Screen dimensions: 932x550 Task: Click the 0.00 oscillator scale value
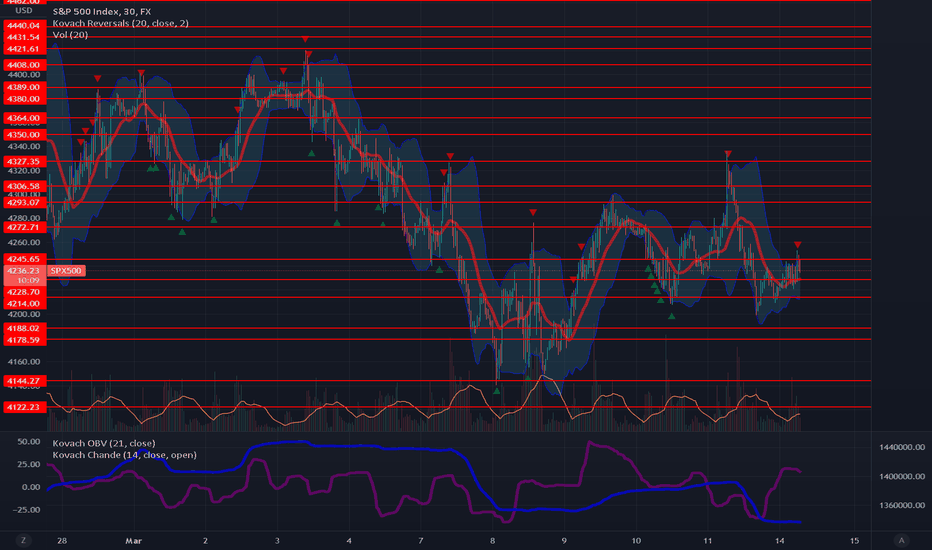pyautogui.click(x=31, y=487)
